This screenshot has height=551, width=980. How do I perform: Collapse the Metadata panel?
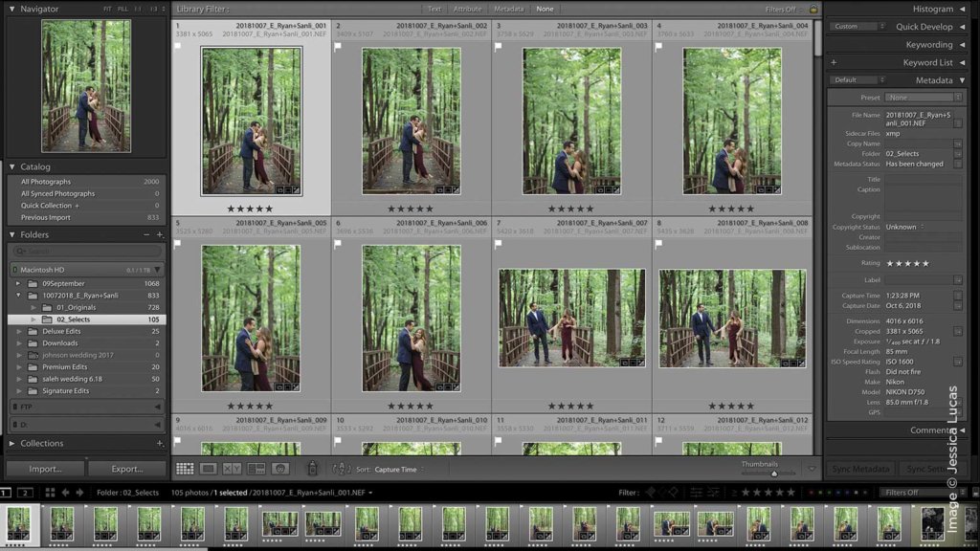[963, 80]
